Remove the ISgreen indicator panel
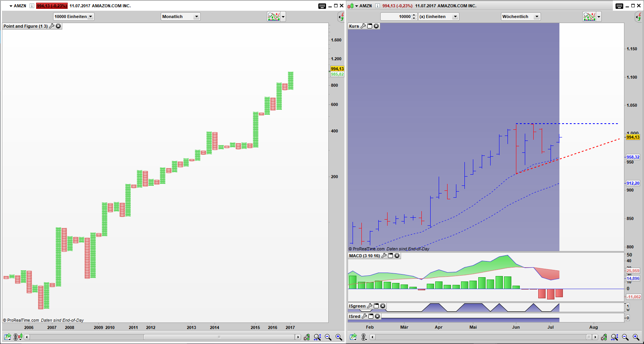The image size is (644, 344). [383, 306]
